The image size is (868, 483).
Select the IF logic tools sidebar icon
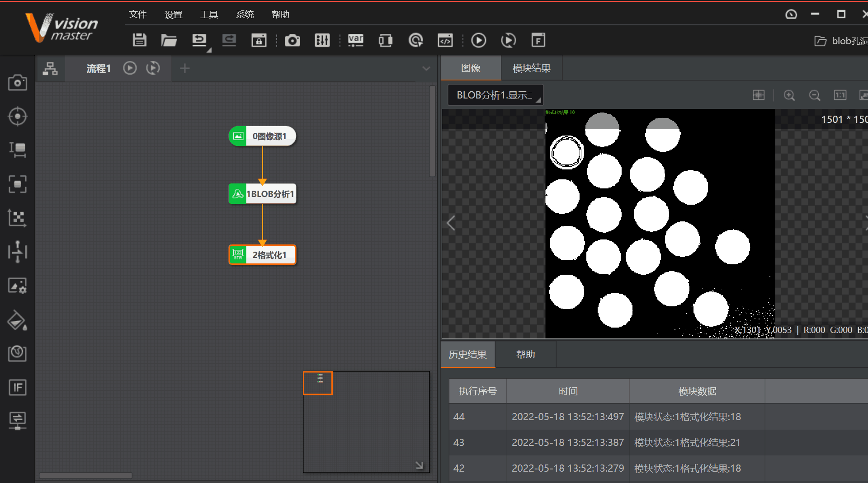[x=17, y=387]
